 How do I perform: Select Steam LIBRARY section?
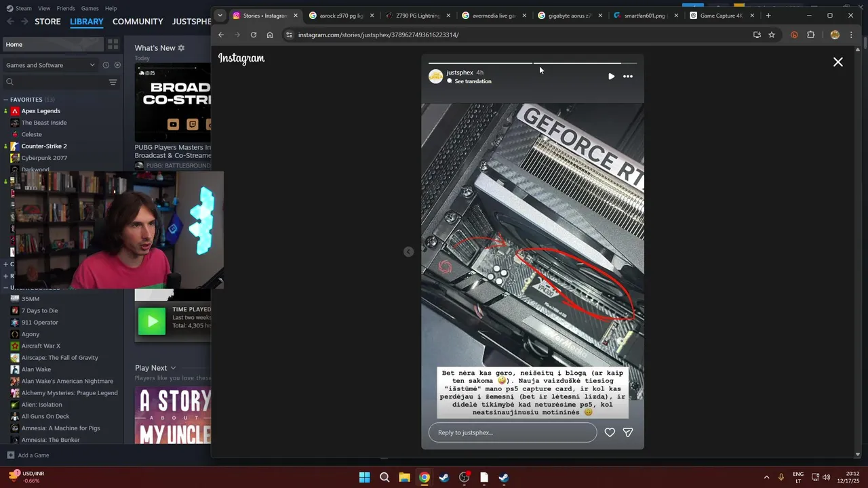[87, 22]
